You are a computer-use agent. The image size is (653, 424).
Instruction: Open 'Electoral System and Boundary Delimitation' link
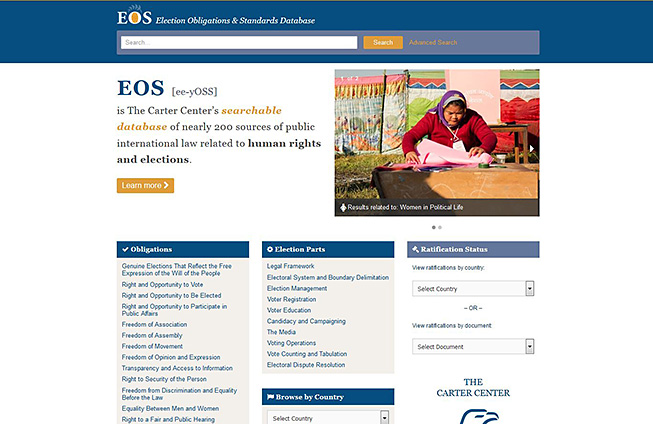tap(328, 277)
